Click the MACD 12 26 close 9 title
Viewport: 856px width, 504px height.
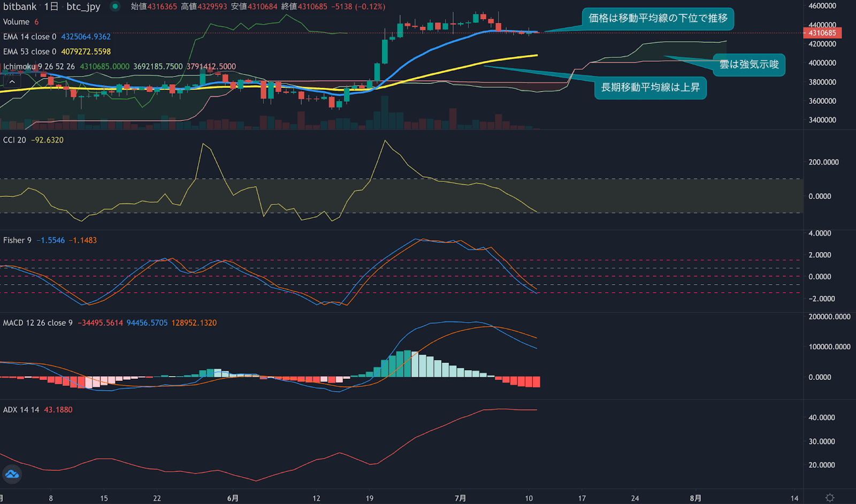click(x=37, y=323)
